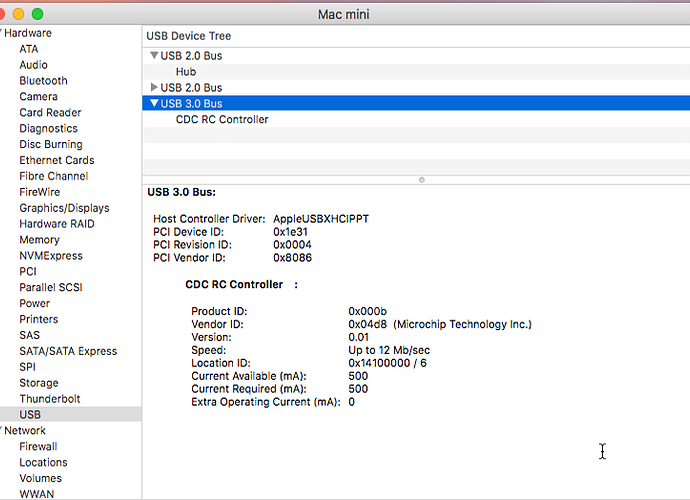Select the collapsed second USB 2.0 Bus row
Viewport: 690px width, 500px height.
416,87
